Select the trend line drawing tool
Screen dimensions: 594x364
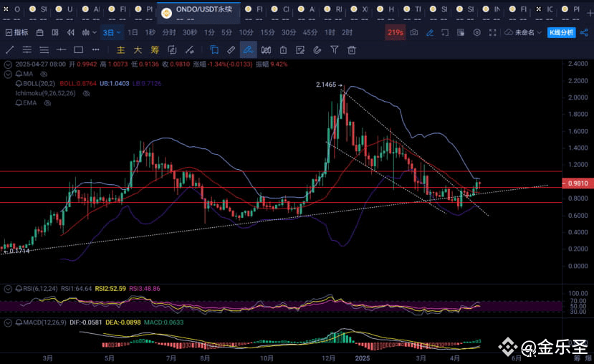(10, 49)
